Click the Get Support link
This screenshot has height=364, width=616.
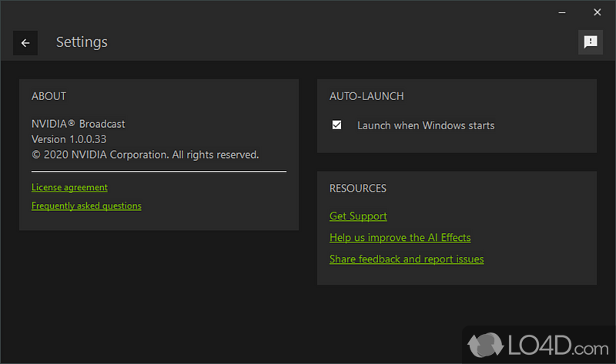pos(358,216)
